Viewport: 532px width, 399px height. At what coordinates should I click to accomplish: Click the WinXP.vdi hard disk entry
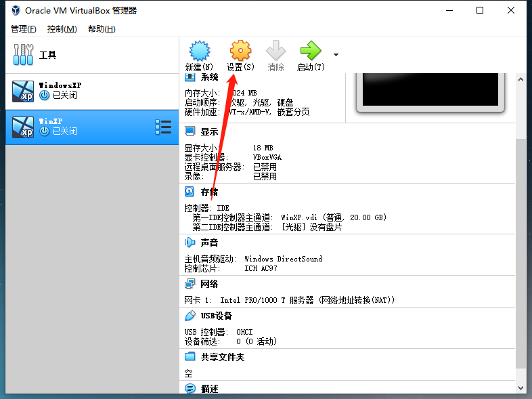tap(334, 217)
